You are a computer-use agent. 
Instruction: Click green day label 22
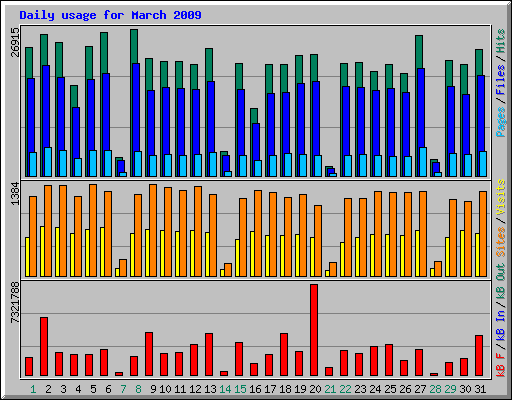tap(345, 389)
